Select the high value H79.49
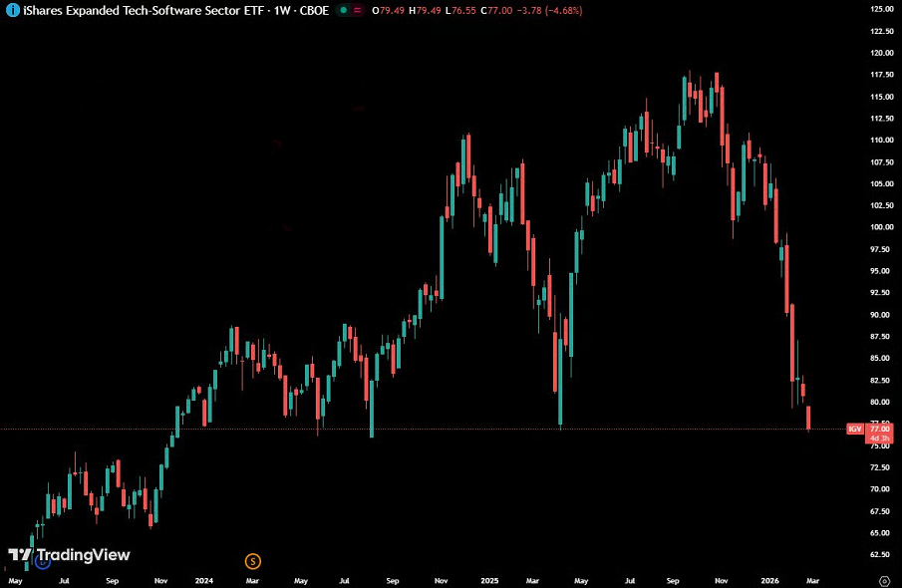Viewport: 902px width, 588px height. (425, 10)
